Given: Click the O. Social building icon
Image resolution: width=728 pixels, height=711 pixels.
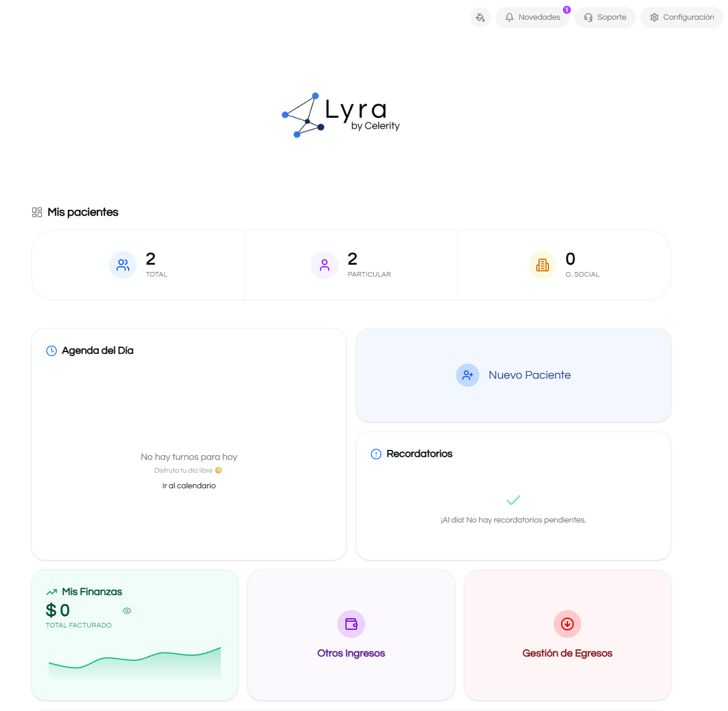Looking at the screenshot, I should (x=542, y=265).
